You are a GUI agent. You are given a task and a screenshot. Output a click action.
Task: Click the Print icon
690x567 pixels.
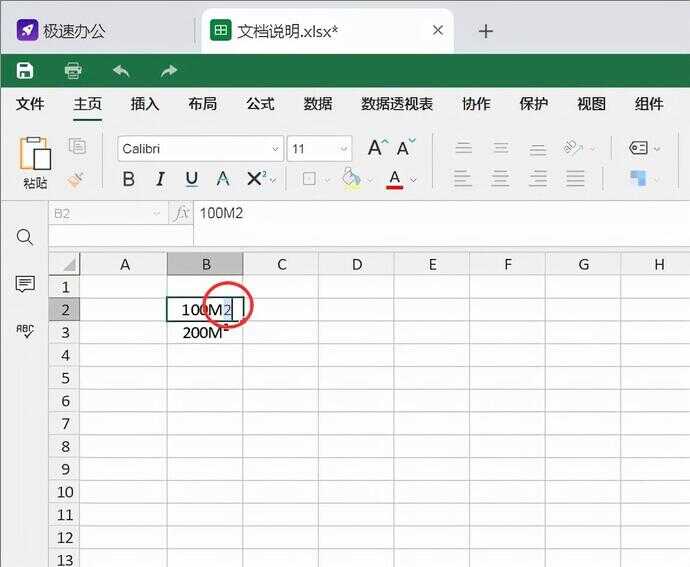73,70
